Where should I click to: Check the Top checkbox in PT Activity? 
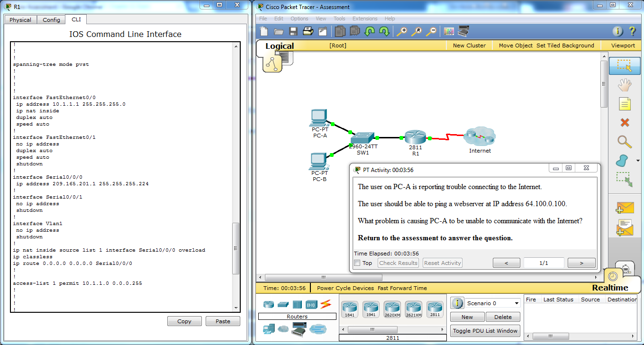pos(357,263)
